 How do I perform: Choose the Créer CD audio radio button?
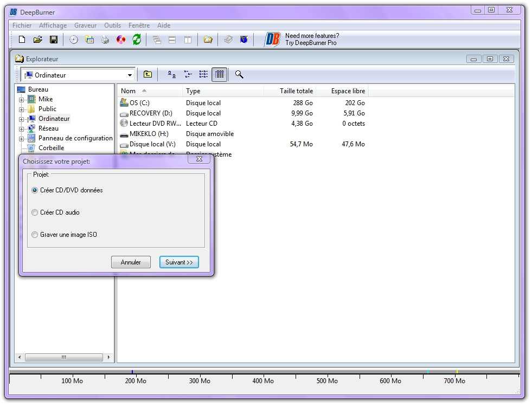pyautogui.click(x=35, y=212)
